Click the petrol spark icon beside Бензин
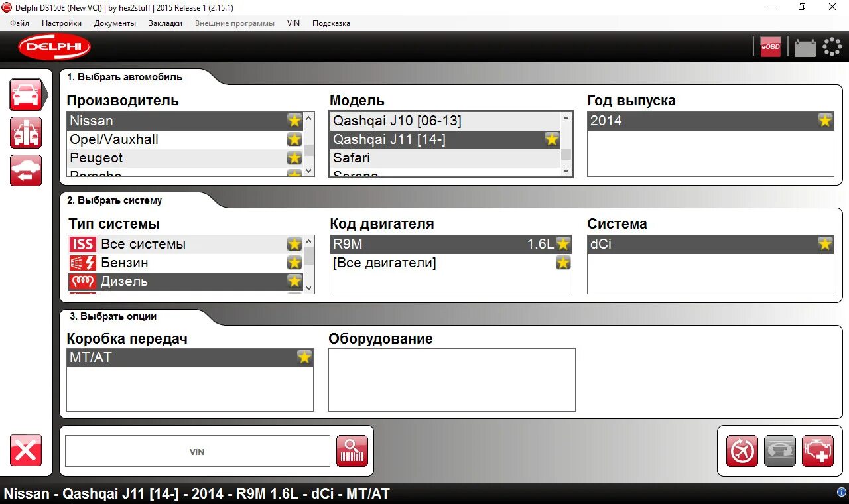 coord(83,263)
